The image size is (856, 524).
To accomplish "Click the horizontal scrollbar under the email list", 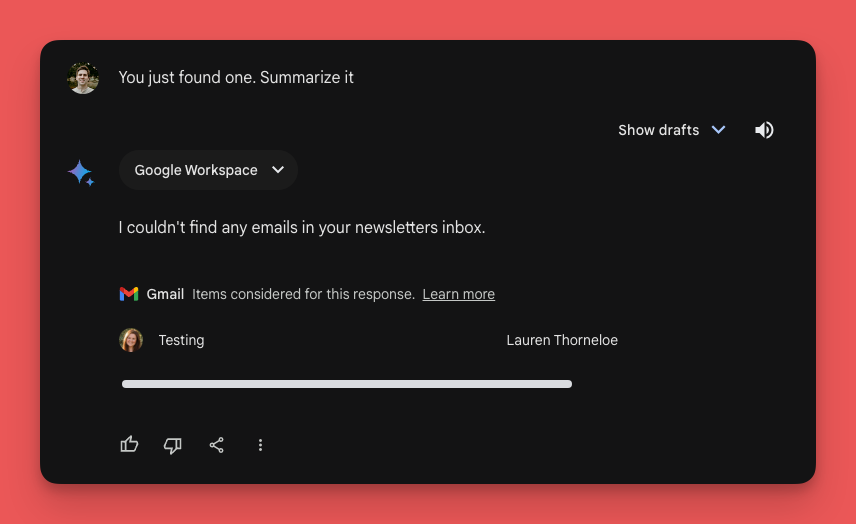I will pos(347,384).
